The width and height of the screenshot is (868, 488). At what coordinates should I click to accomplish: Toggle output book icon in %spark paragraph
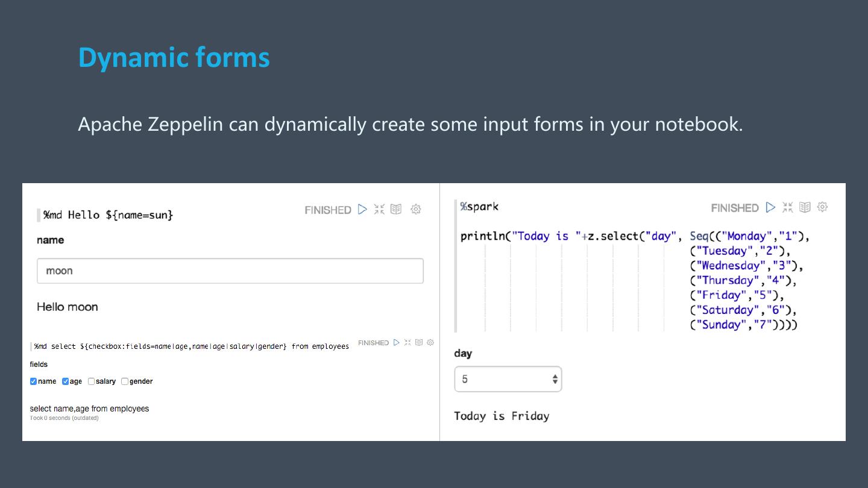[x=805, y=208]
